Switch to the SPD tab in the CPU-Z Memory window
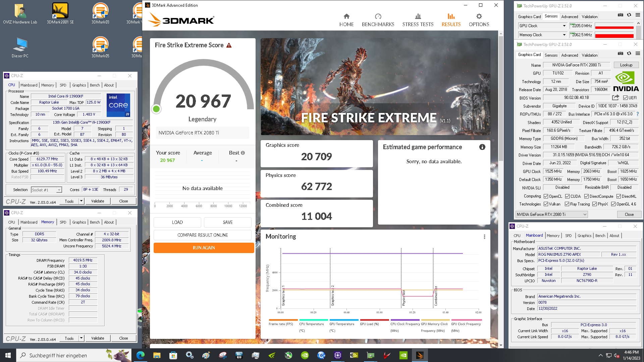Screen dimensions: 644x362 (63, 222)
